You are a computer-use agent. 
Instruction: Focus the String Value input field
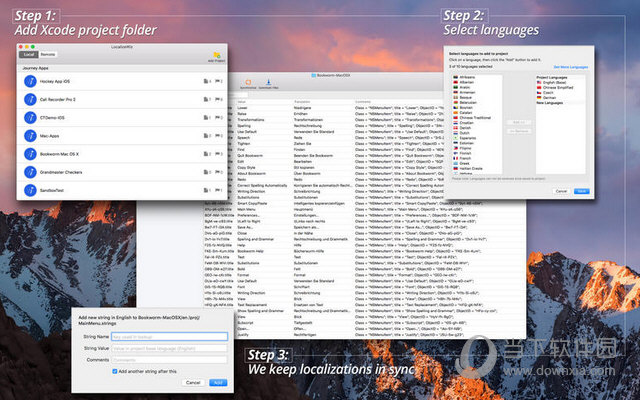(x=169, y=349)
